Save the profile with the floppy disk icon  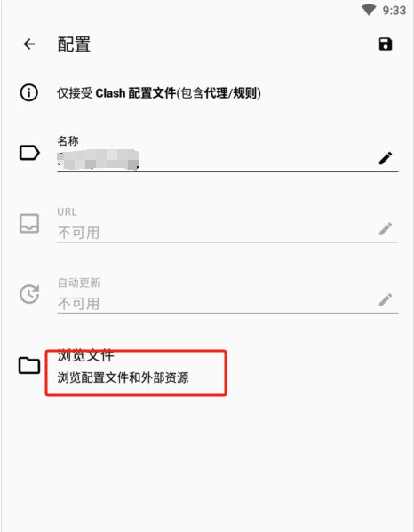[386, 44]
